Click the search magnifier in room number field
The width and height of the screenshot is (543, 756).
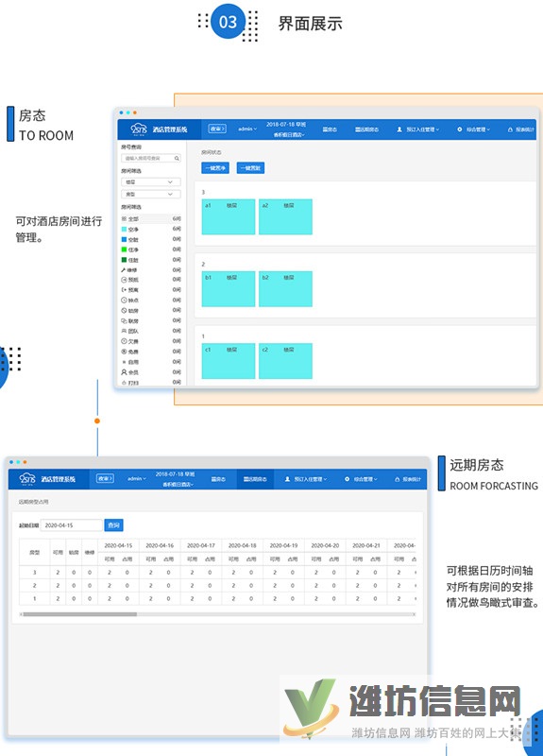click(177, 158)
